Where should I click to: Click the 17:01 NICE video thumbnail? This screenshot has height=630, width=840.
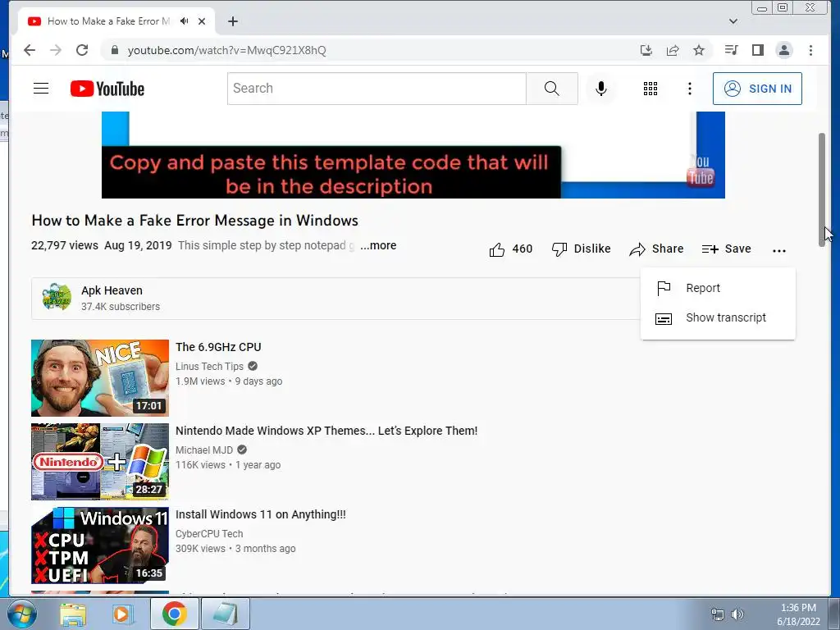99,377
